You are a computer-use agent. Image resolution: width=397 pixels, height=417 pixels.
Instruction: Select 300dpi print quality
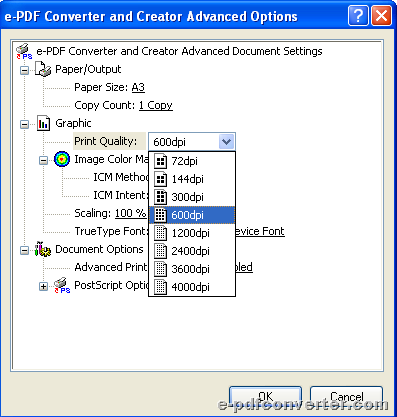click(192, 197)
